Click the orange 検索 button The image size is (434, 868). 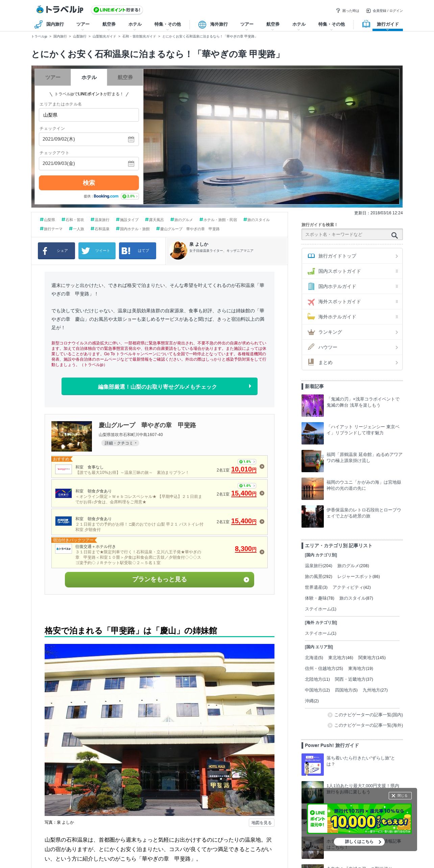(89, 183)
